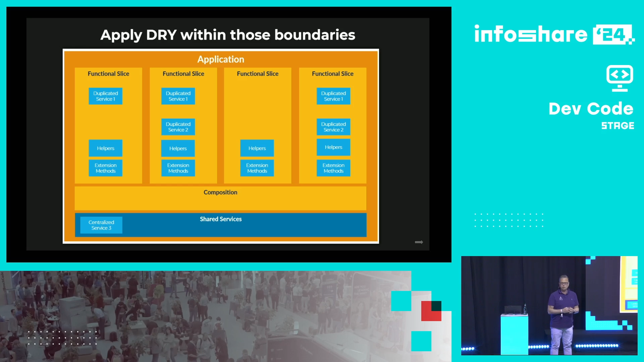Click the slide's next arrow icon
The width and height of the screenshot is (644, 362).
419,242
